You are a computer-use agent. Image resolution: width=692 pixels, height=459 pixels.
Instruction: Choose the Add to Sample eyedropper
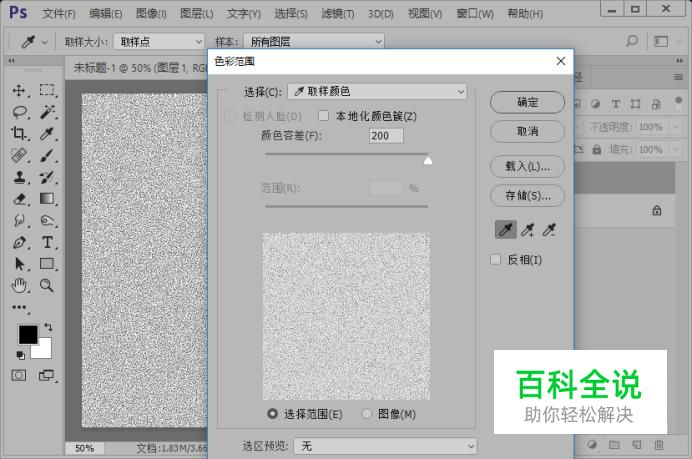pyautogui.click(x=527, y=230)
